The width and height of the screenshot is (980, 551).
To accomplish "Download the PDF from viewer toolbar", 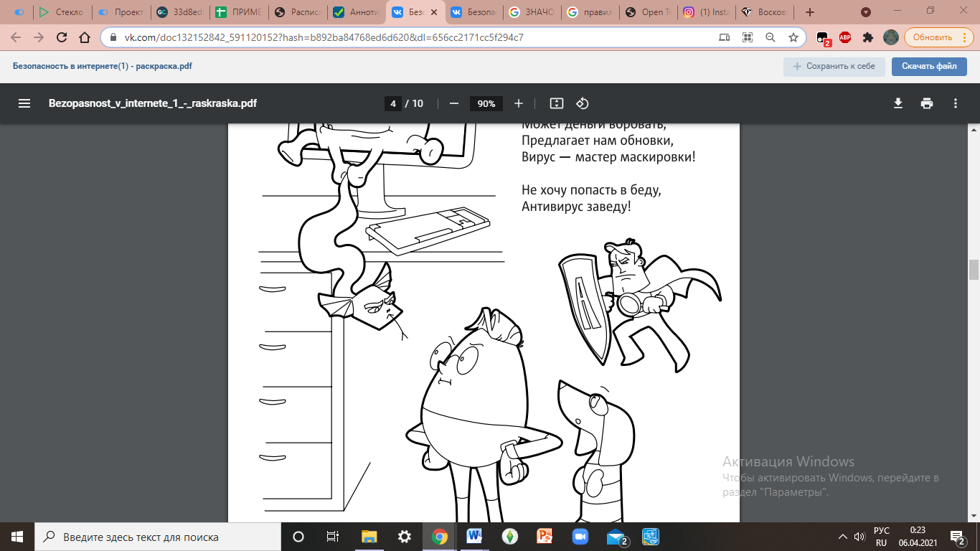I will (898, 103).
